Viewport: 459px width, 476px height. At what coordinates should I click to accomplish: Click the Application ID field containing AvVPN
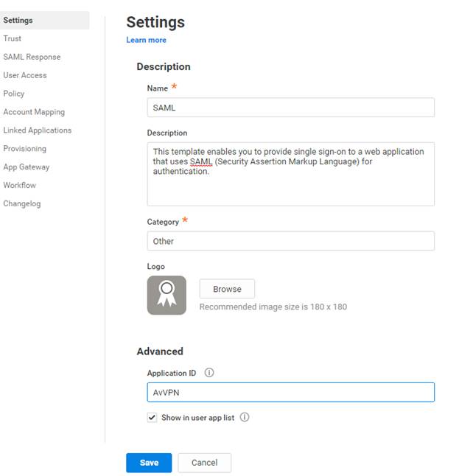(x=290, y=393)
